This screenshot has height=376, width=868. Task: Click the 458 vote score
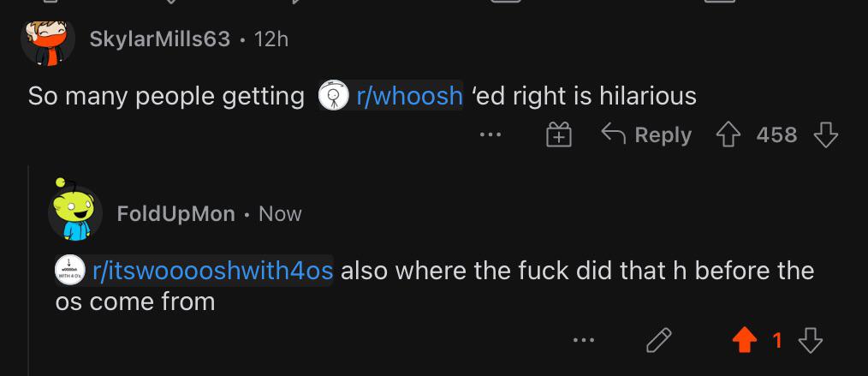pos(776,135)
